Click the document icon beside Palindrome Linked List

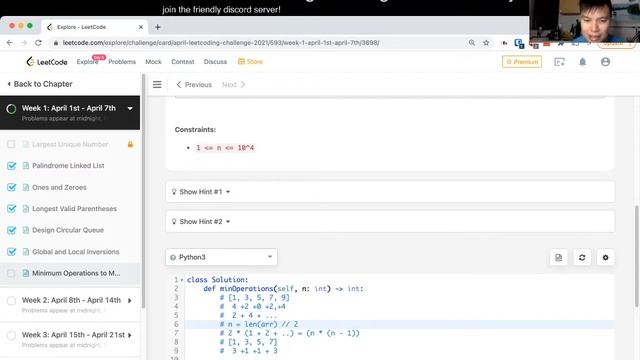pos(26,166)
